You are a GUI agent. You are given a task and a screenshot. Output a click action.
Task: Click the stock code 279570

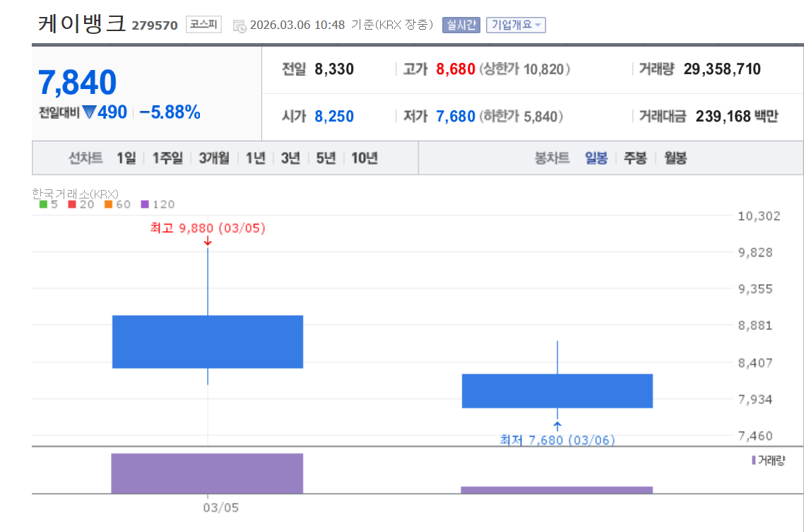pos(154,25)
